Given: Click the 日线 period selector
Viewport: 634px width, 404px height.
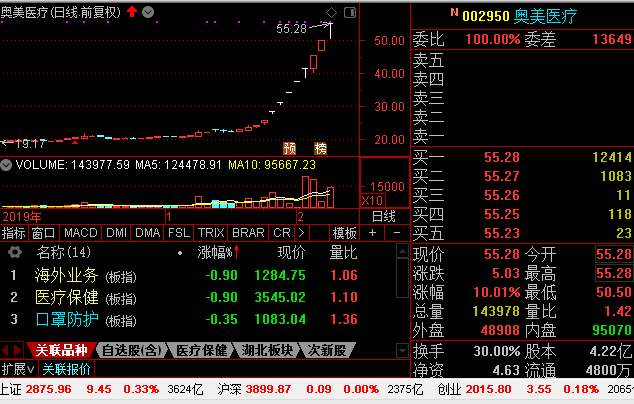Looking at the screenshot, I should click(384, 217).
